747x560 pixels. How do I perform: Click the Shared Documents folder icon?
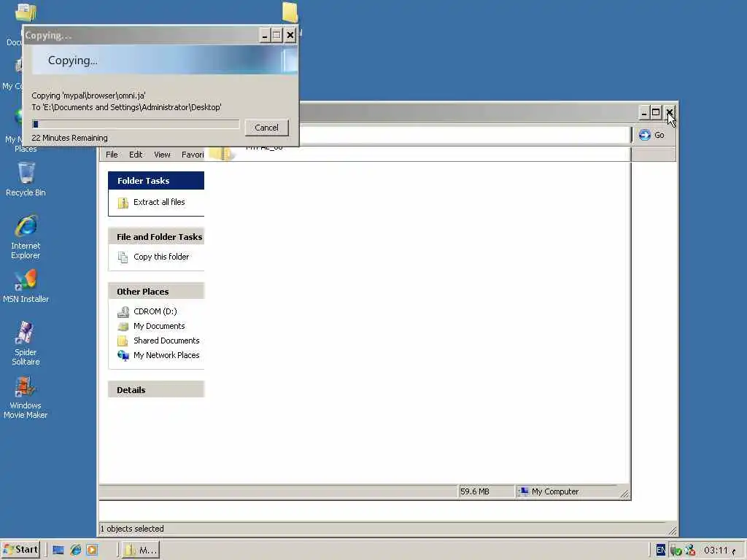123,341
